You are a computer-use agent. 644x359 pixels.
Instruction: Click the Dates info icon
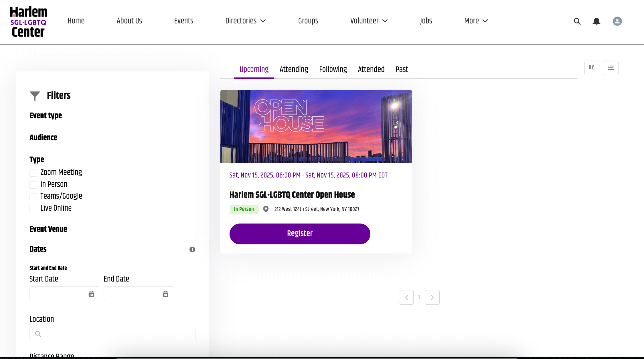(192, 250)
